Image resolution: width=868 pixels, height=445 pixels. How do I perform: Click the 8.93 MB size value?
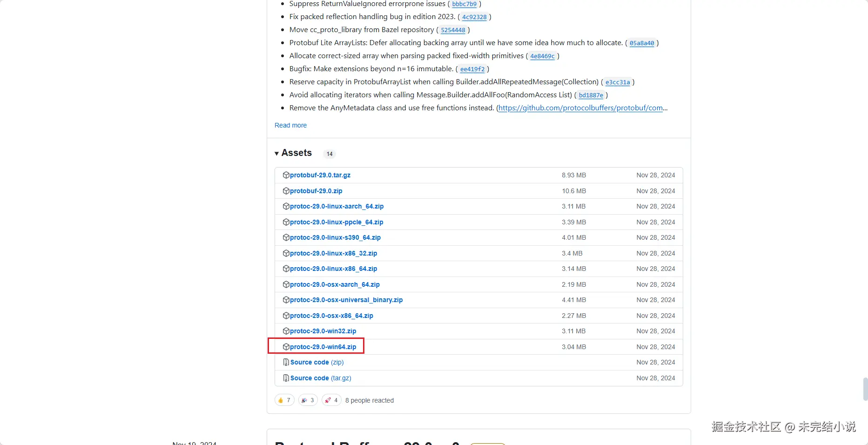[x=574, y=175]
